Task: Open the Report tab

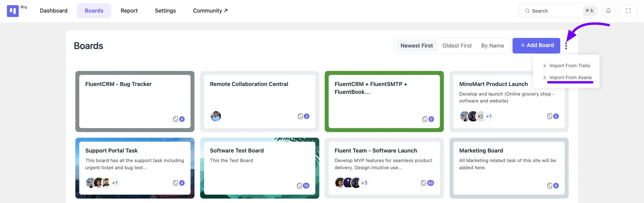Action: pos(129,11)
